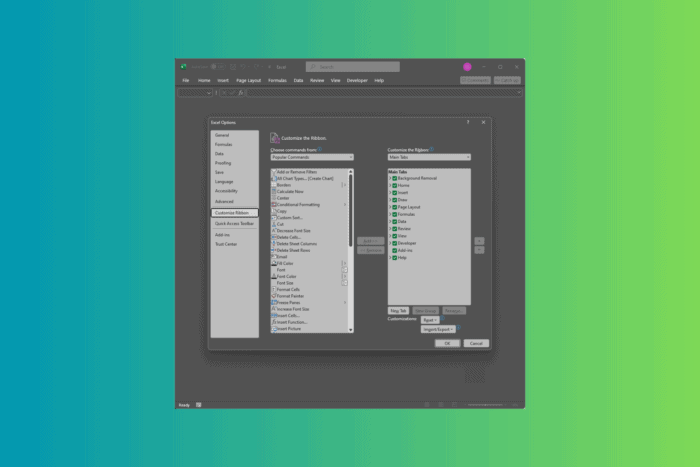Open the Name Box dropdown arrow
This screenshot has height=467, width=700.
208,93
